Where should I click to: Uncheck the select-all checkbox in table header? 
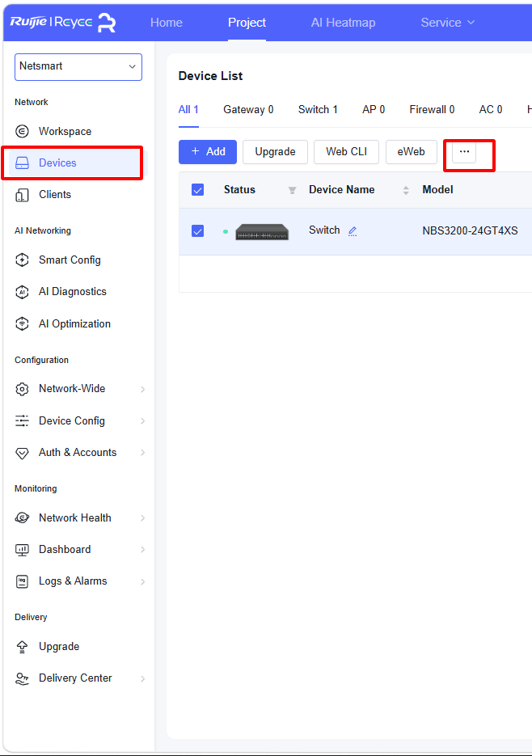[198, 189]
